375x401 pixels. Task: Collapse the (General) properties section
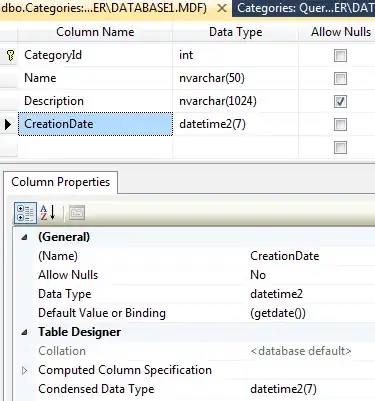(24, 237)
